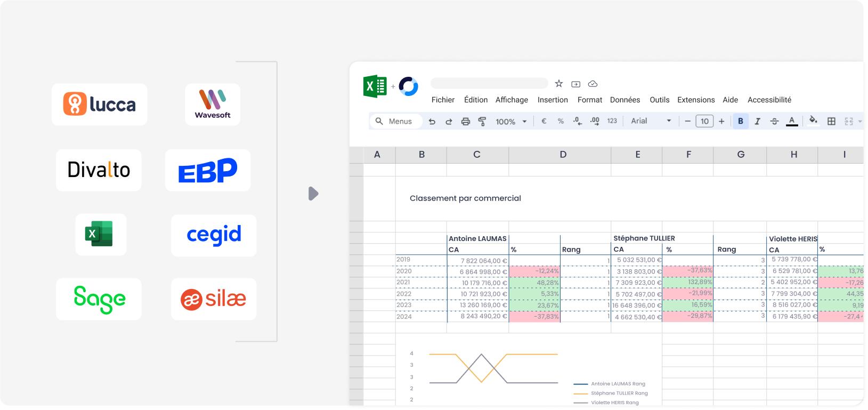The image size is (868, 410).
Task: Click the cloud status icon beside the title
Action: [x=593, y=84]
